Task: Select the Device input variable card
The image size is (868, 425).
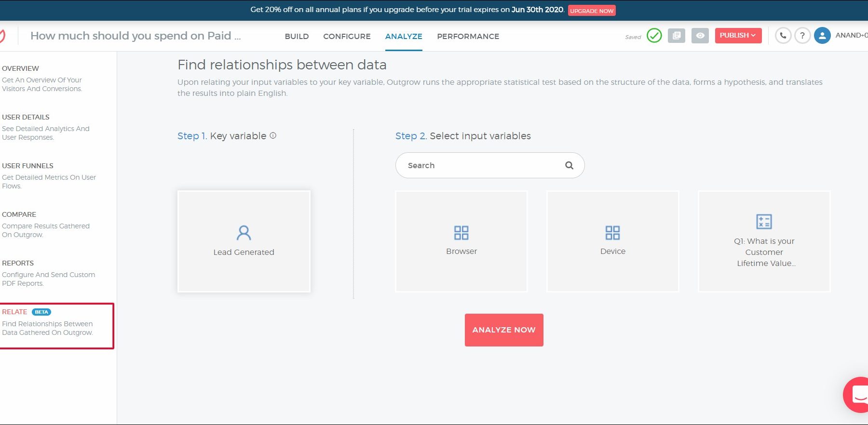Action: [612, 241]
